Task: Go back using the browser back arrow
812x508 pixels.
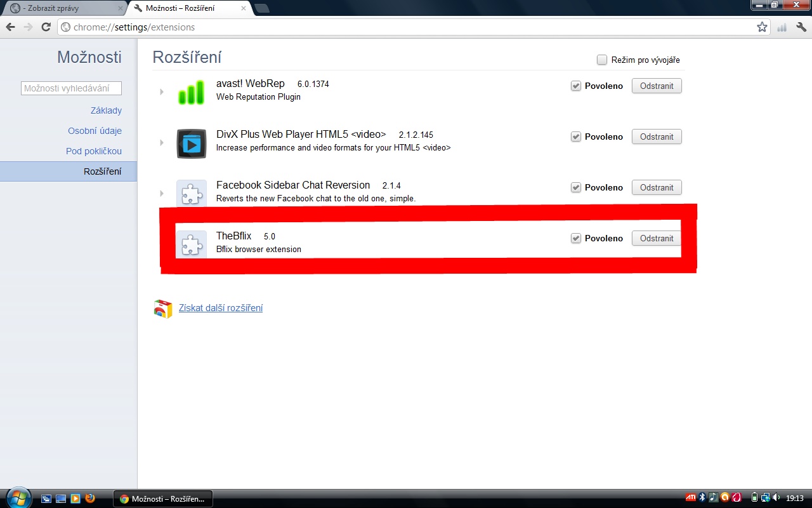Action: point(10,27)
